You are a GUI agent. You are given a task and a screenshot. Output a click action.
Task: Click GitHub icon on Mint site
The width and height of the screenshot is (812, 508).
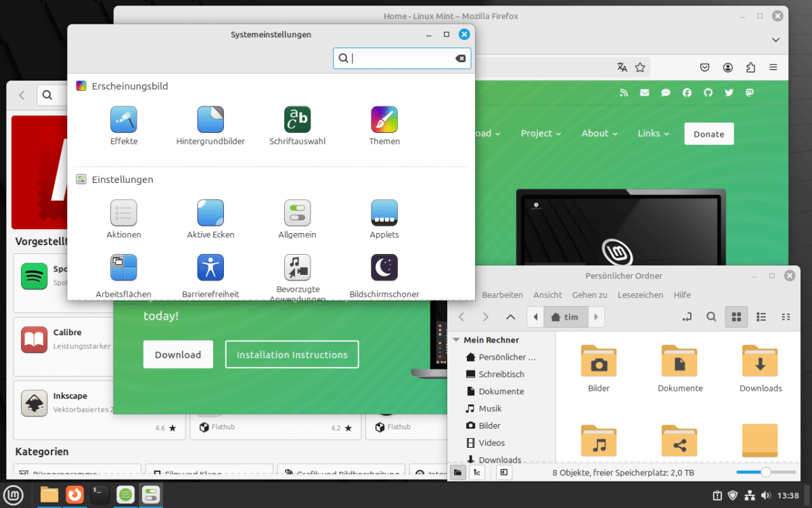(708, 93)
